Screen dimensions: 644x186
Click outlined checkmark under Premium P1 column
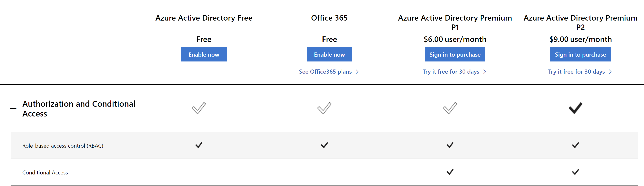coord(450,108)
